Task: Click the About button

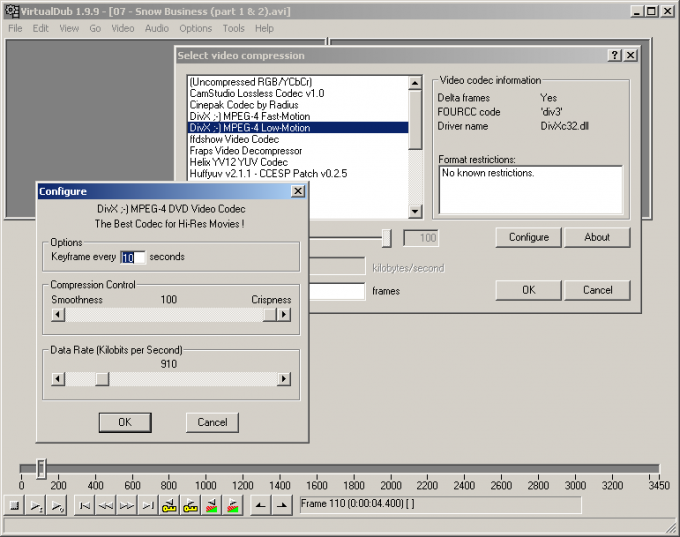Action: (597, 237)
